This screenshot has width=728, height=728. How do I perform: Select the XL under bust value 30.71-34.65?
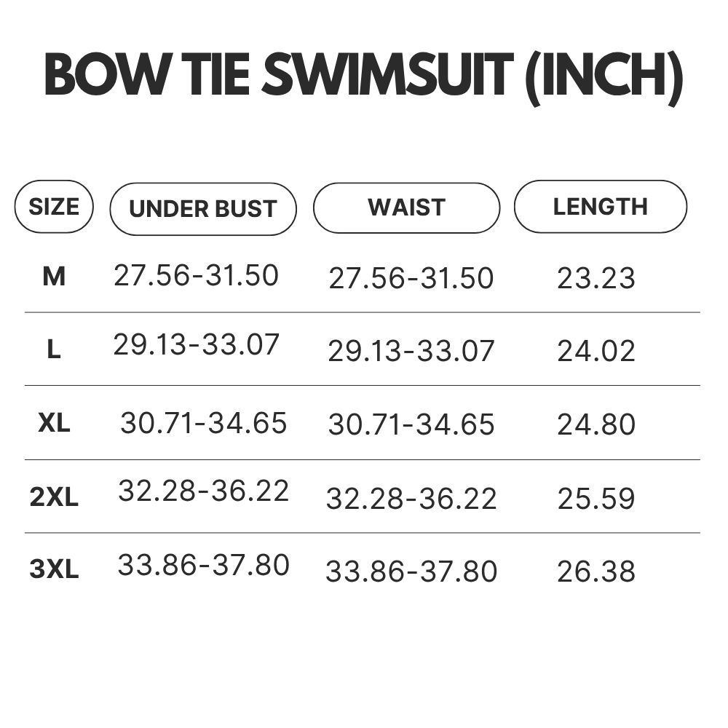point(204,423)
